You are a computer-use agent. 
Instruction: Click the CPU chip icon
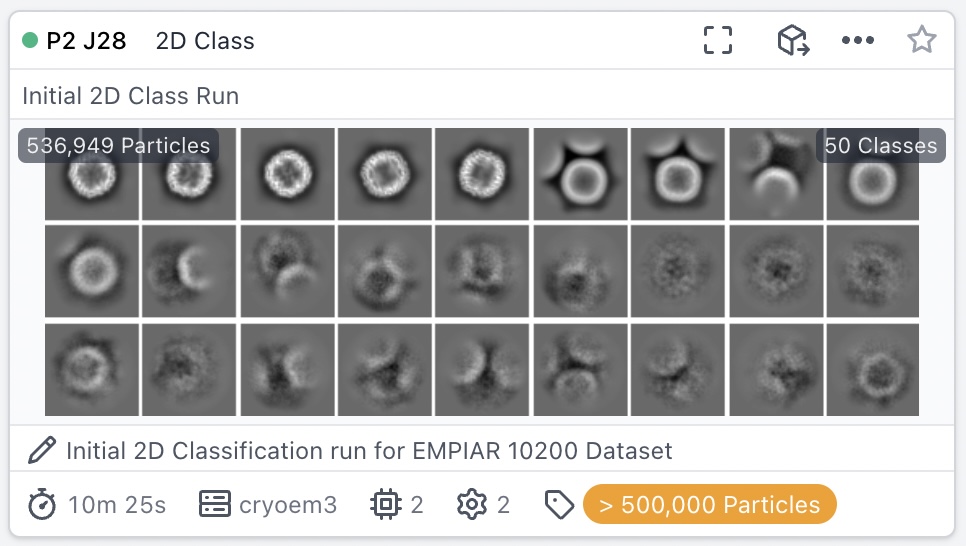tap(385, 505)
